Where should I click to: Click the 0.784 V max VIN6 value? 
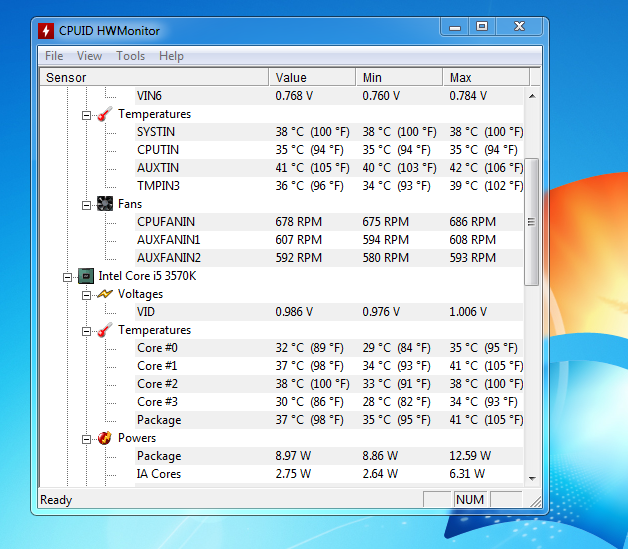[x=468, y=96]
